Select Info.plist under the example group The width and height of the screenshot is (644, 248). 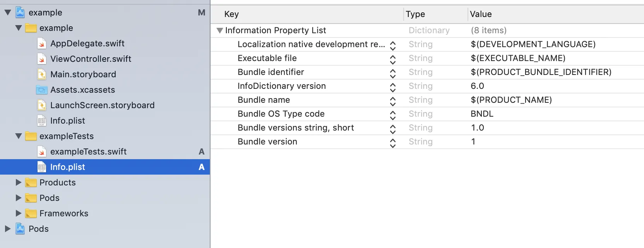point(67,121)
